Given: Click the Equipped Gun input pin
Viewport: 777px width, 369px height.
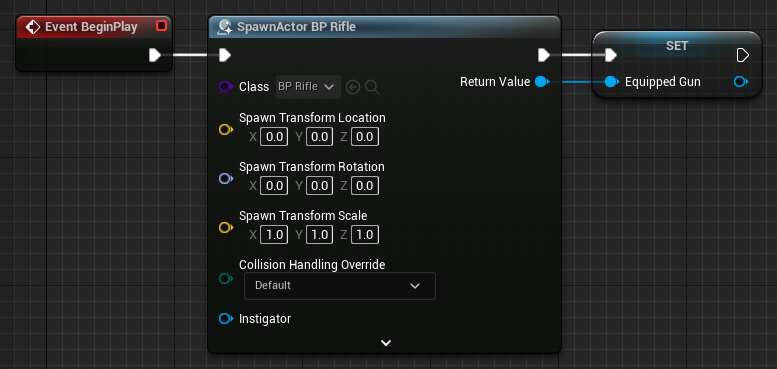Looking at the screenshot, I should point(612,82).
